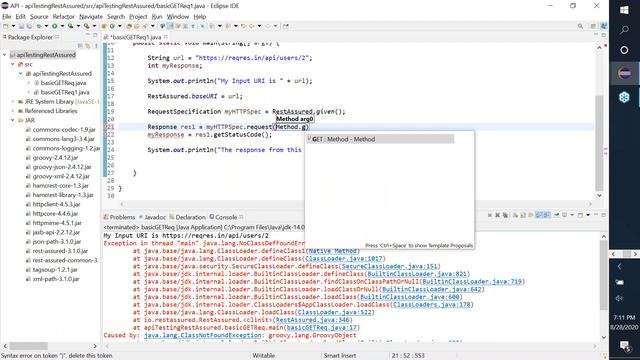Click the Save All toolbar icon
Screen dimensions: 640x360
coord(29,26)
